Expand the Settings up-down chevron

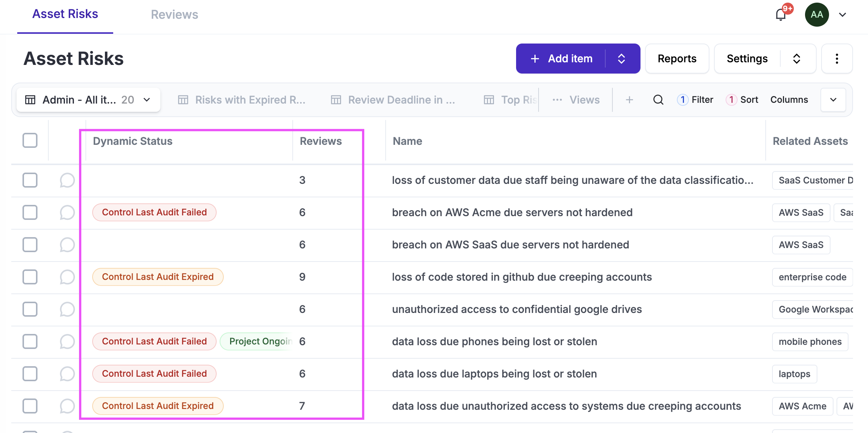click(x=797, y=59)
